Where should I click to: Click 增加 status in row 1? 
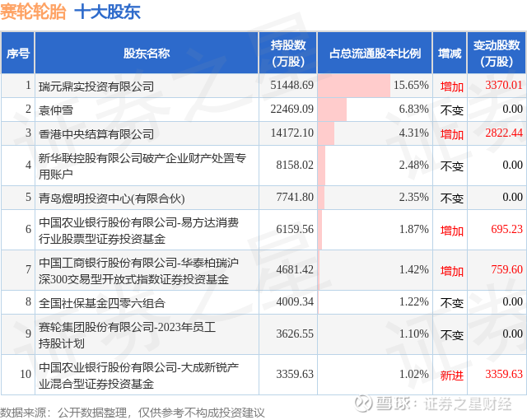point(452,86)
